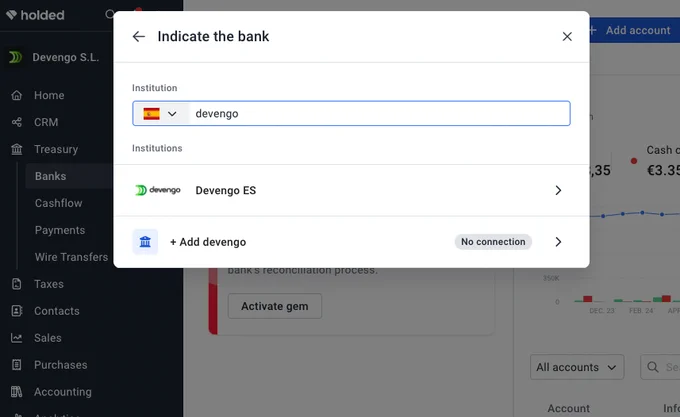Click the CRM share-nodes icon
The image size is (680, 417).
point(16,122)
